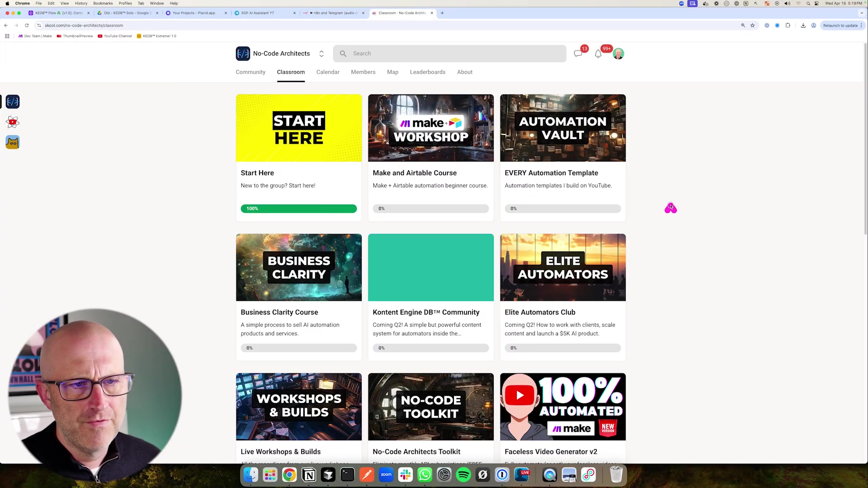The image size is (868, 488).
Task: Open Spotify from the dock
Action: (x=463, y=475)
